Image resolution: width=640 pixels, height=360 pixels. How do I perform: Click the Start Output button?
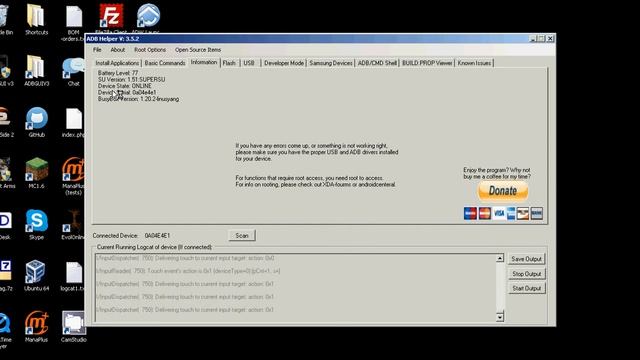(527, 288)
